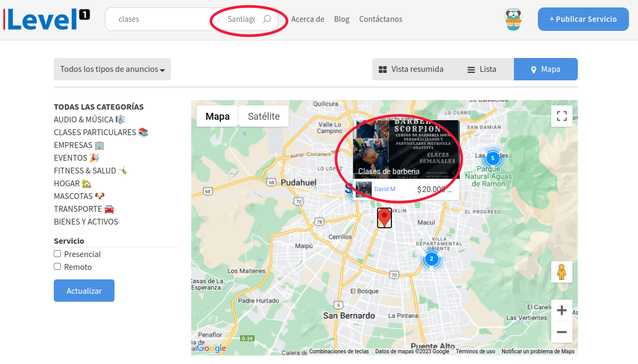This screenshot has height=364, width=638.
Task: Enable the Presencial service checkbox
Action: tap(58, 254)
